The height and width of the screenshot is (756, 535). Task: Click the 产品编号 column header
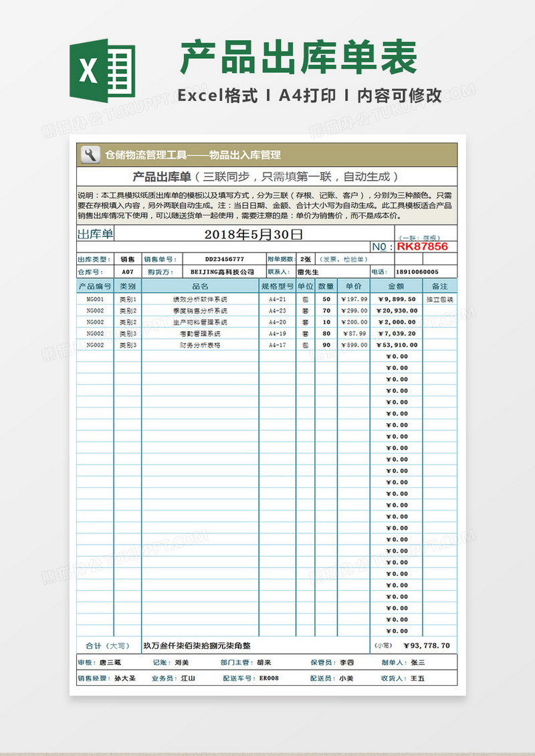(x=95, y=286)
